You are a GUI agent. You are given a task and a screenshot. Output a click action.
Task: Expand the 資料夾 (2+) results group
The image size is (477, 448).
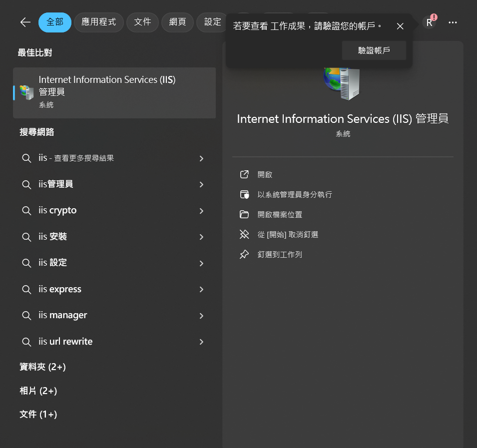pos(42,367)
